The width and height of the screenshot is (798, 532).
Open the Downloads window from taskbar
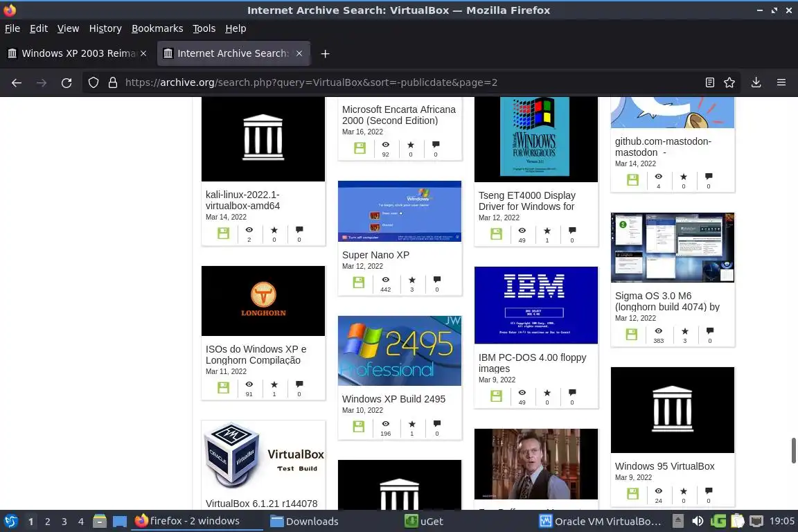coord(304,522)
